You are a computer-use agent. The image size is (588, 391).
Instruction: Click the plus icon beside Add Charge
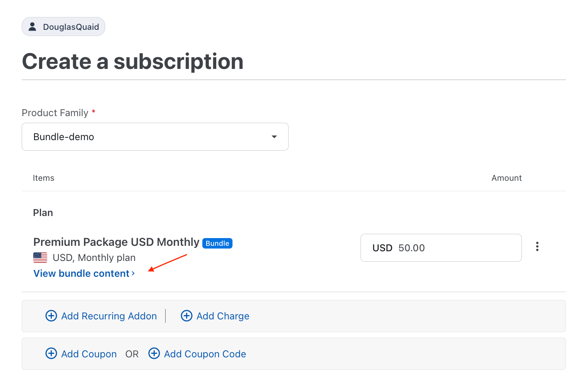(186, 316)
